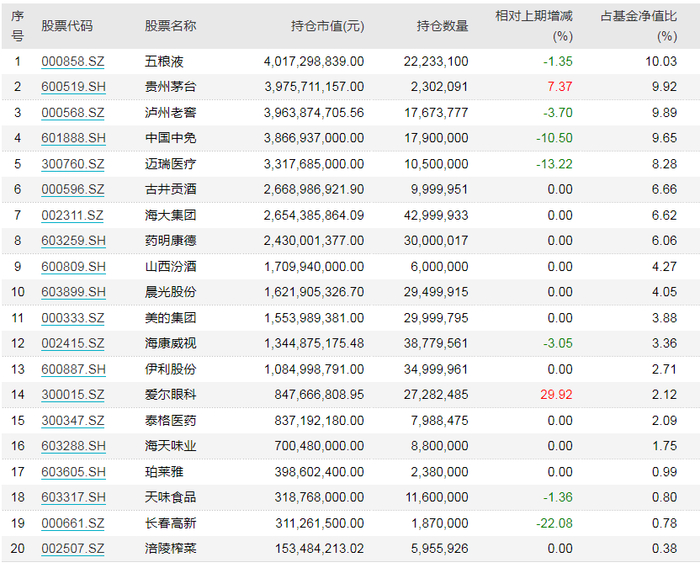Screen dimensions: 700x563
Task: Select the stock name 泰格医药
Action: point(171,421)
